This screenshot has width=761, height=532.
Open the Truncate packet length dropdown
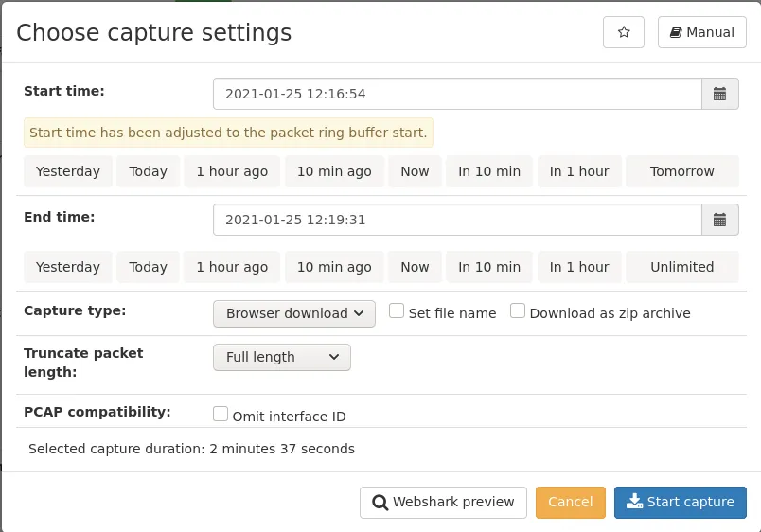coord(282,357)
